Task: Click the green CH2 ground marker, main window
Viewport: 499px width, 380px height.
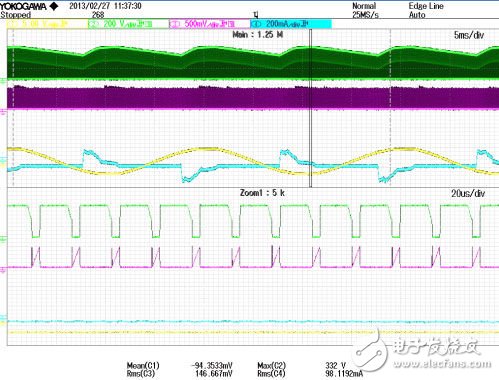Action: point(3,80)
